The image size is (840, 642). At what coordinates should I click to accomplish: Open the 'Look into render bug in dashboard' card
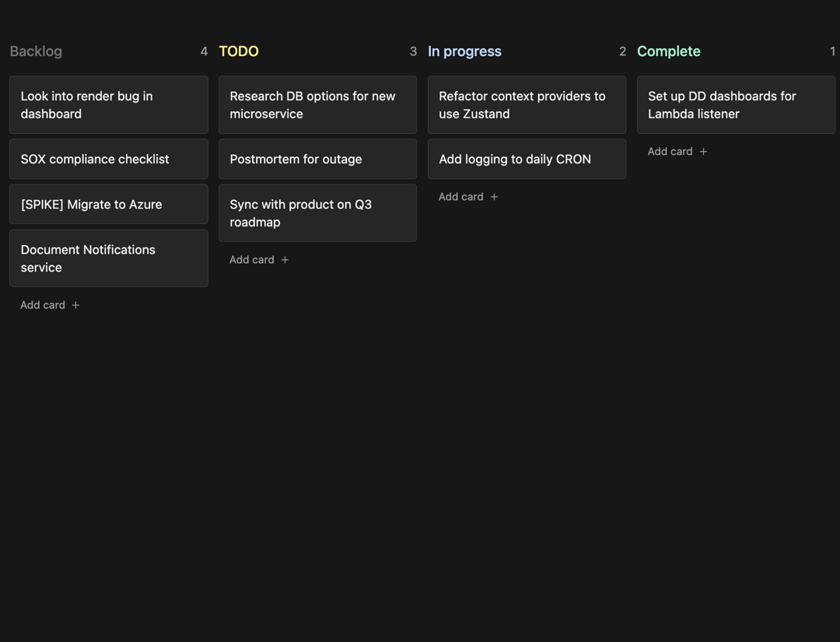(109, 104)
